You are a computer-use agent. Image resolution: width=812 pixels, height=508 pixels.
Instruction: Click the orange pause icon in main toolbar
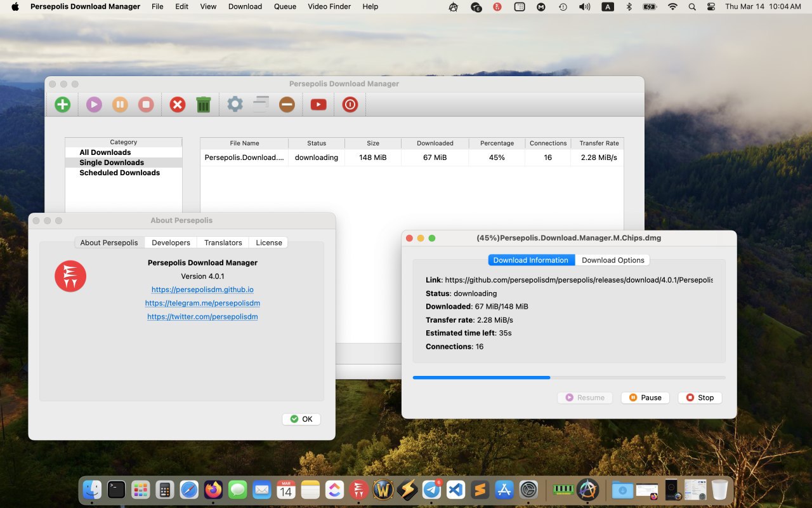[x=120, y=105]
